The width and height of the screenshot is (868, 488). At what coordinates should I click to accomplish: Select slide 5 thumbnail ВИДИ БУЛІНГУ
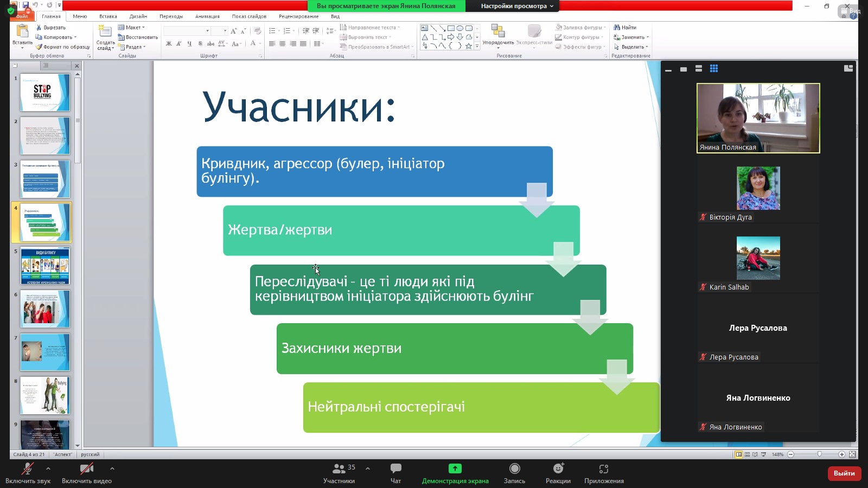tap(45, 266)
